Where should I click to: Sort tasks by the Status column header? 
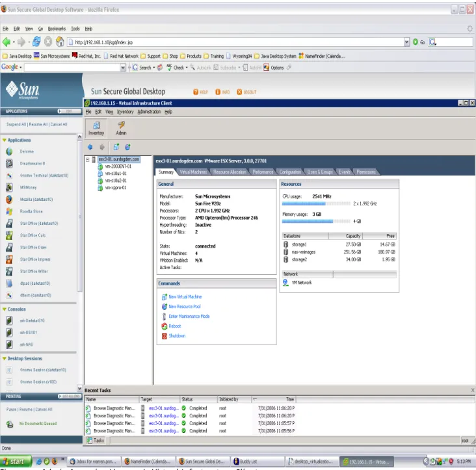(198, 399)
